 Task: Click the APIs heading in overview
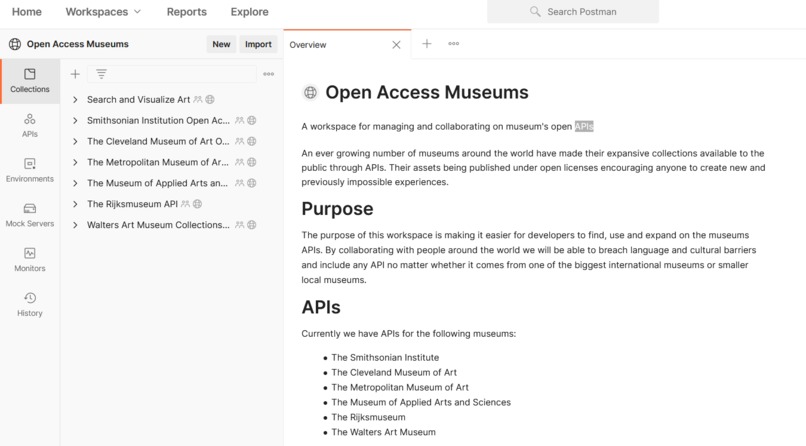(x=321, y=307)
